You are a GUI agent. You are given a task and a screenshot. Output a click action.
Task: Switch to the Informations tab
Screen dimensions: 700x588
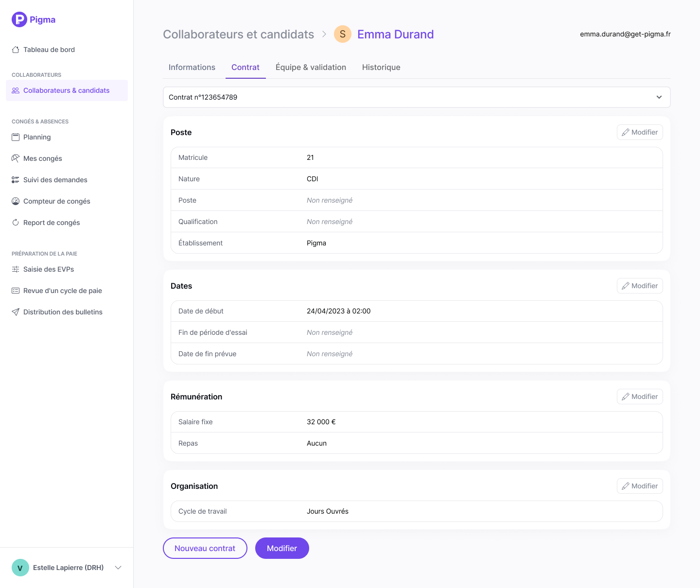[192, 68]
